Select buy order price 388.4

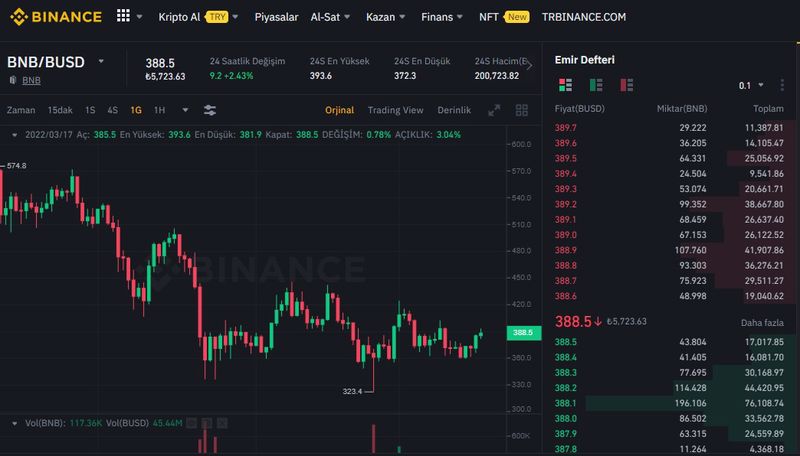[566, 357]
